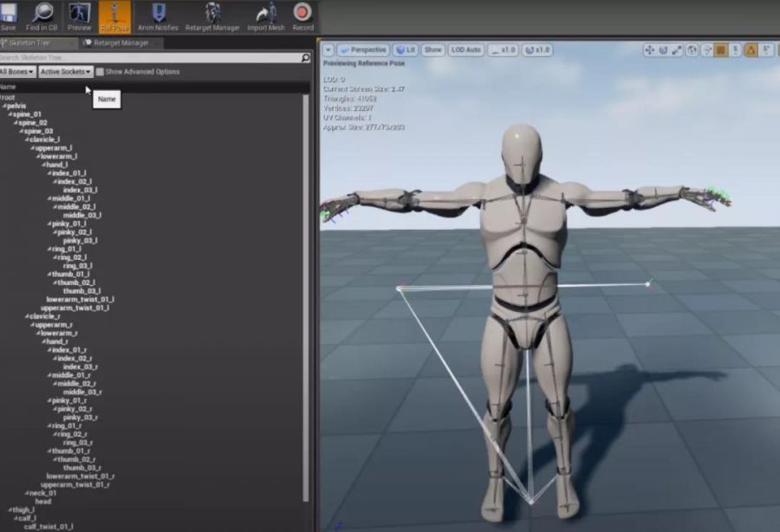Screen dimensions: 780x532
Task: Select the root bone
Action: [9, 97]
